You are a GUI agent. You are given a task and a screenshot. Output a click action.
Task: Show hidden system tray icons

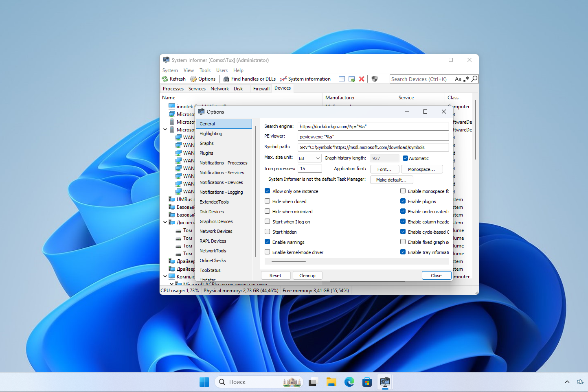click(x=567, y=382)
